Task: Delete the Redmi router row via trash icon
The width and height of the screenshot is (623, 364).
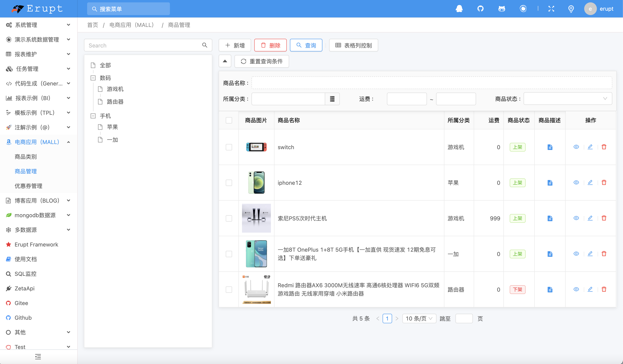Action: (604, 289)
